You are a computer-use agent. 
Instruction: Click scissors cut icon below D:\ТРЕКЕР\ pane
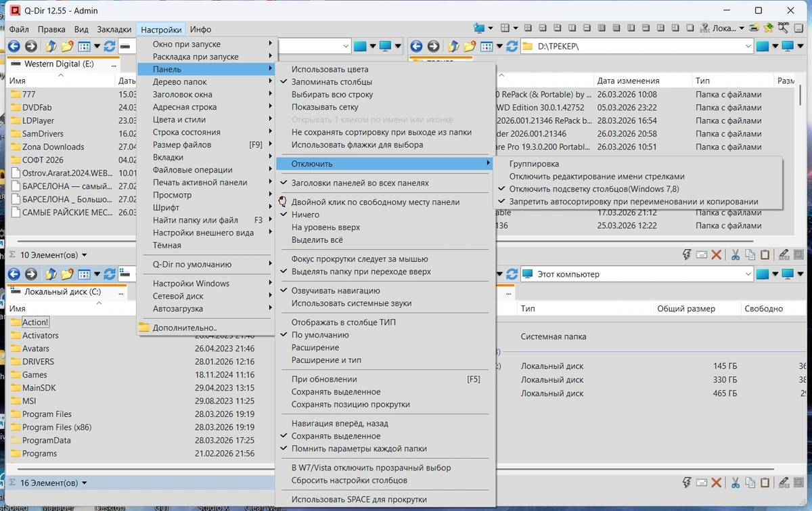pyautogui.click(x=734, y=255)
